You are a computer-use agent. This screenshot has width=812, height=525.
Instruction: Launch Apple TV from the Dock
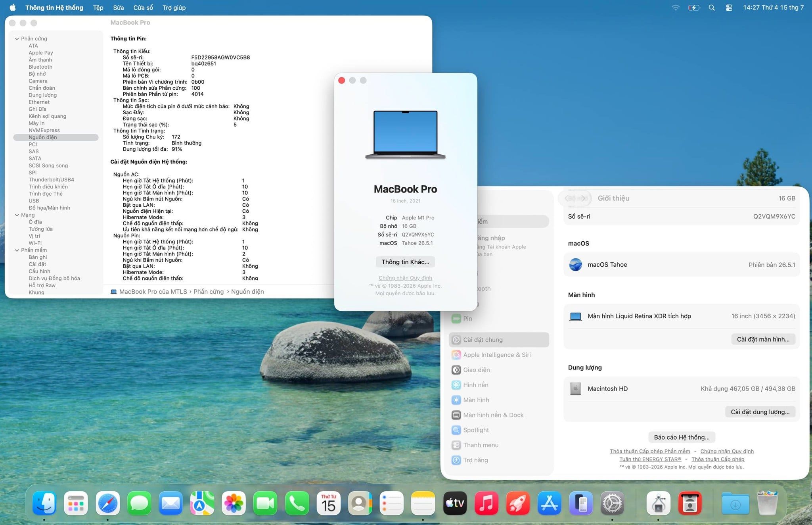(455, 503)
